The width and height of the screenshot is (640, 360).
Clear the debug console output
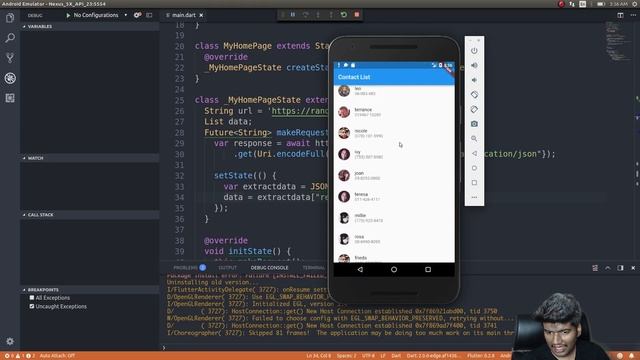tap(595, 268)
